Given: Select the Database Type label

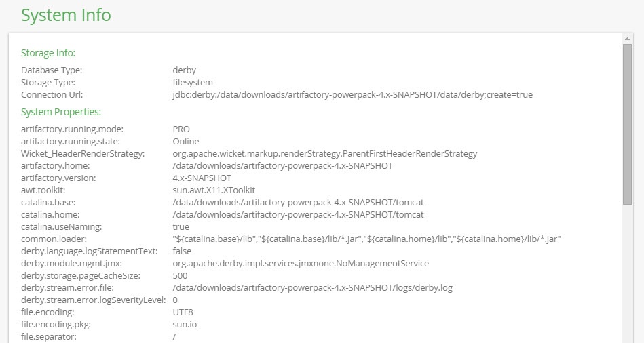Looking at the screenshot, I should [x=52, y=70].
